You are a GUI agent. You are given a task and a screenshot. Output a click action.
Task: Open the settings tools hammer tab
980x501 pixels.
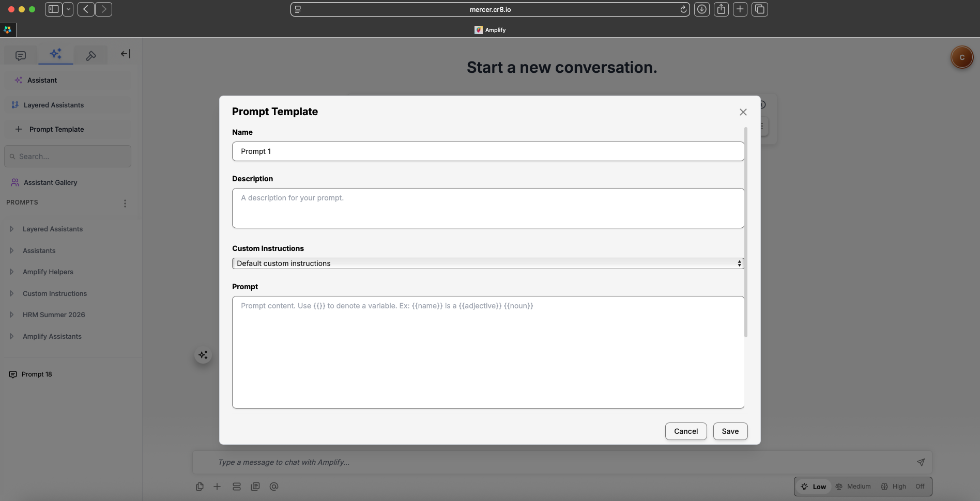[91, 55]
